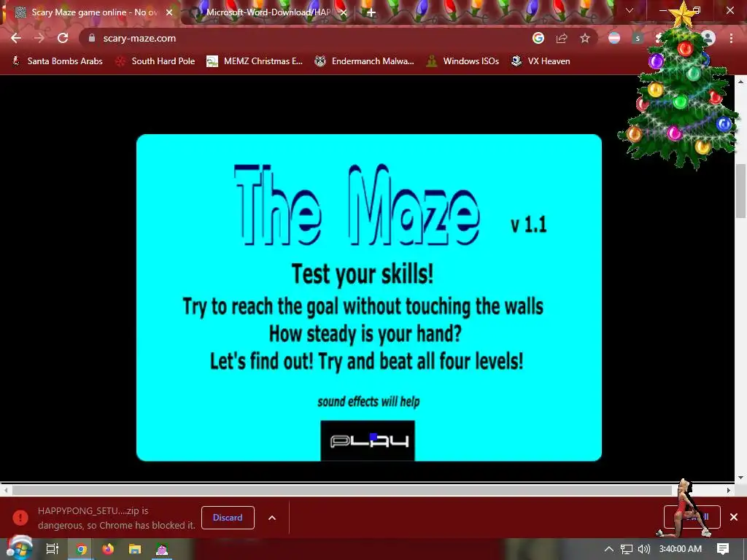View site information via the lock icon

92,38
